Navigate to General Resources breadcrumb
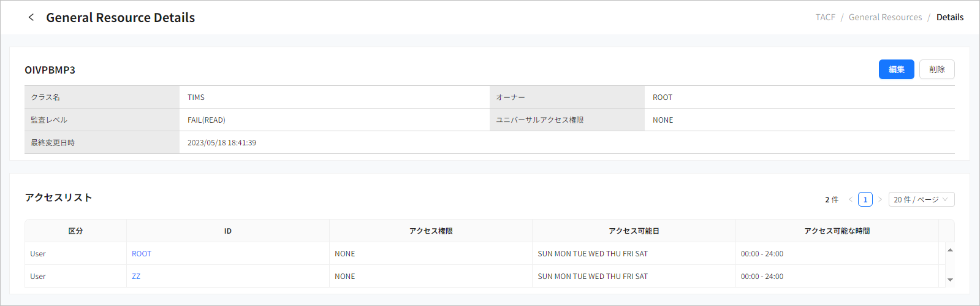The width and height of the screenshot is (980, 306). tap(885, 17)
